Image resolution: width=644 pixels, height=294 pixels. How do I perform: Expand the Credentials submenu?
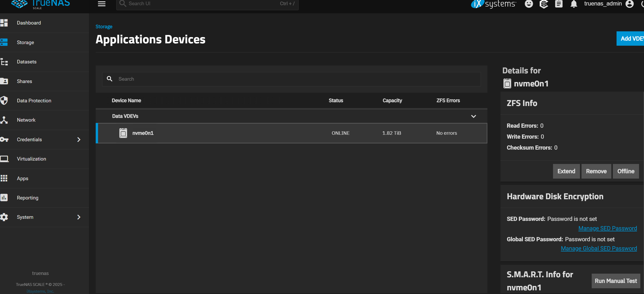tap(79, 139)
